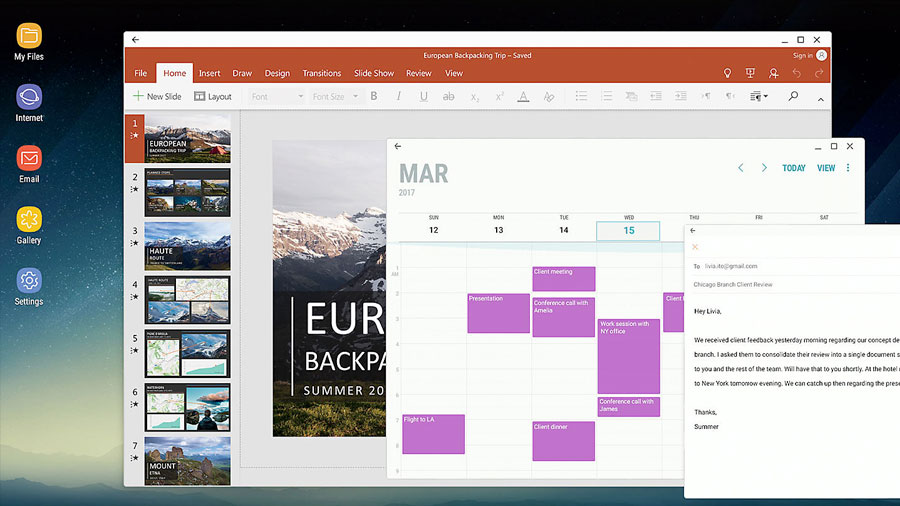900x506 pixels.
Task: Go back using Email window back arrow
Action: tap(693, 230)
